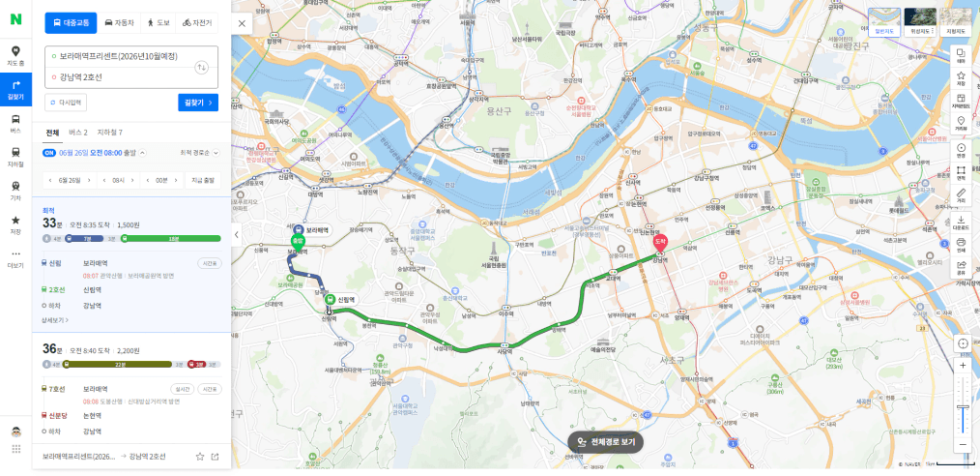The width and height of the screenshot is (980, 476).
Task: Select the 지하철 7 results tab
Action: (x=109, y=133)
